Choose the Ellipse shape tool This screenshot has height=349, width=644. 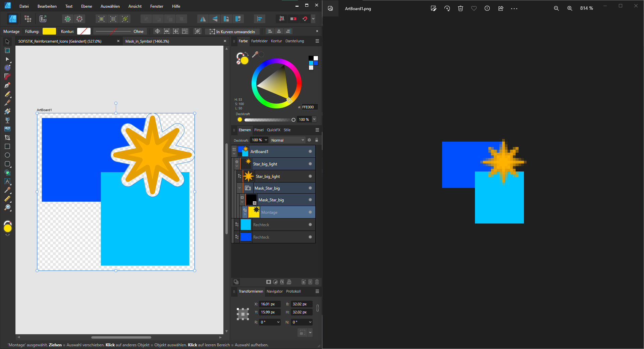(x=7, y=155)
